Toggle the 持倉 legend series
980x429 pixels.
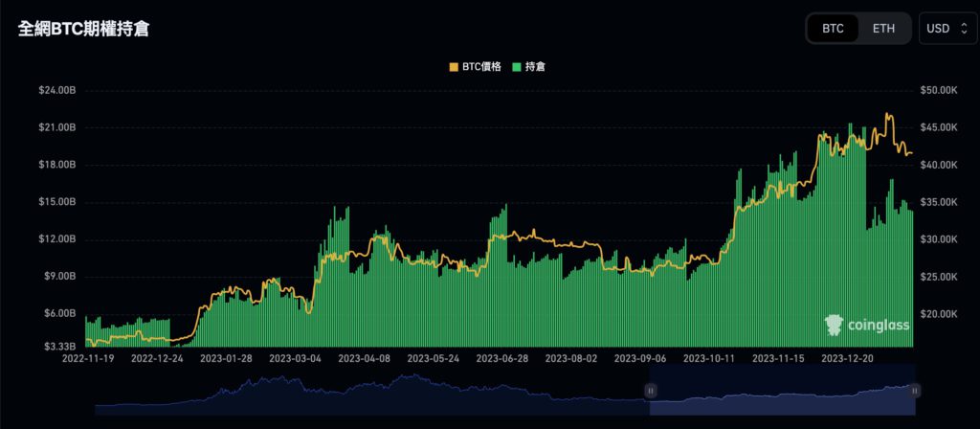(535, 67)
